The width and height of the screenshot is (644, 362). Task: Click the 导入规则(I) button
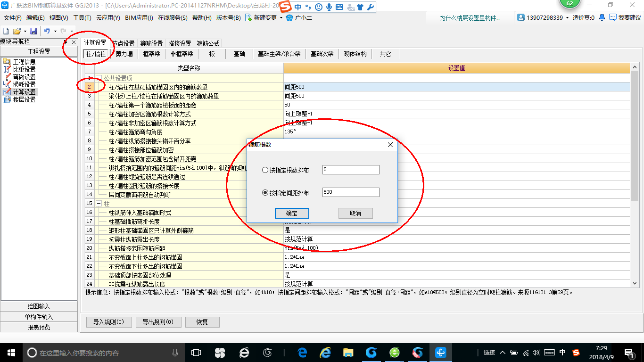[x=108, y=322]
